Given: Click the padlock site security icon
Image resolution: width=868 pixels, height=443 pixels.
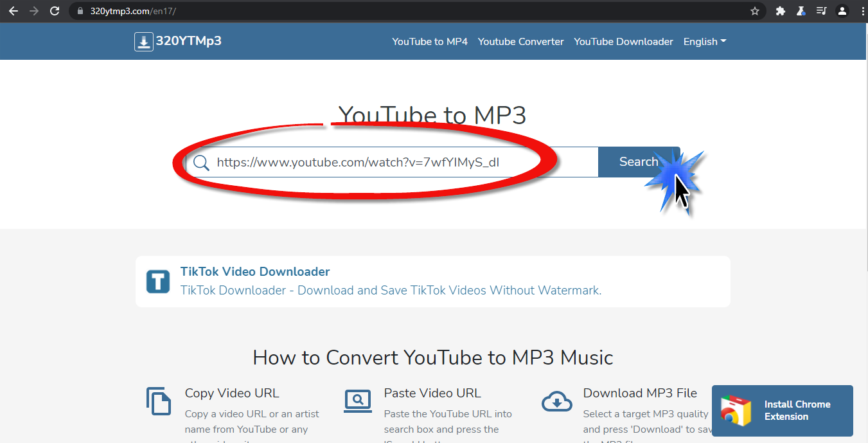Looking at the screenshot, I should pos(80,12).
